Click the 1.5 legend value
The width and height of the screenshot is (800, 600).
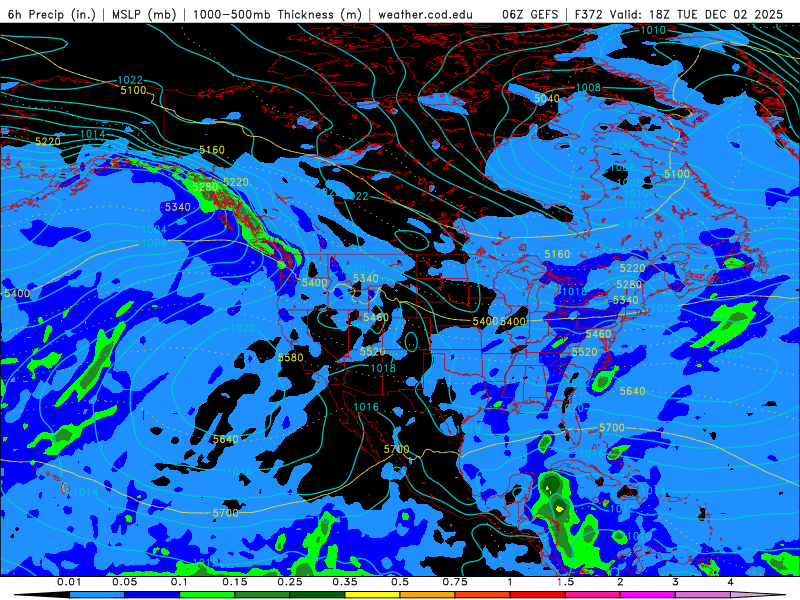(565, 582)
